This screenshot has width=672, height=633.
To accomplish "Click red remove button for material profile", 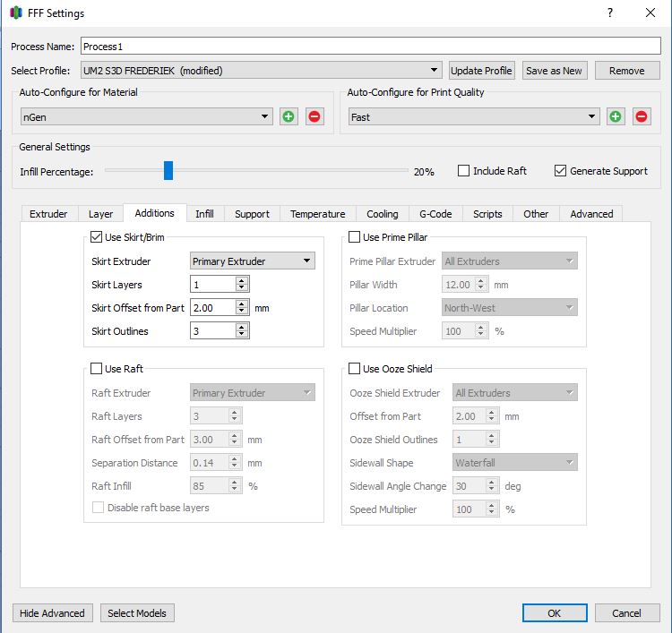I will (x=314, y=116).
